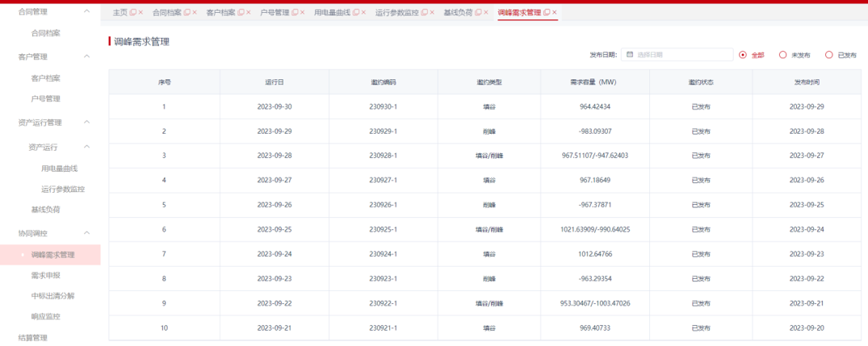The height and width of the screenshot is (346, 868).
Task: Open 合同档案 in the sidebar
Action: (45, 33)
